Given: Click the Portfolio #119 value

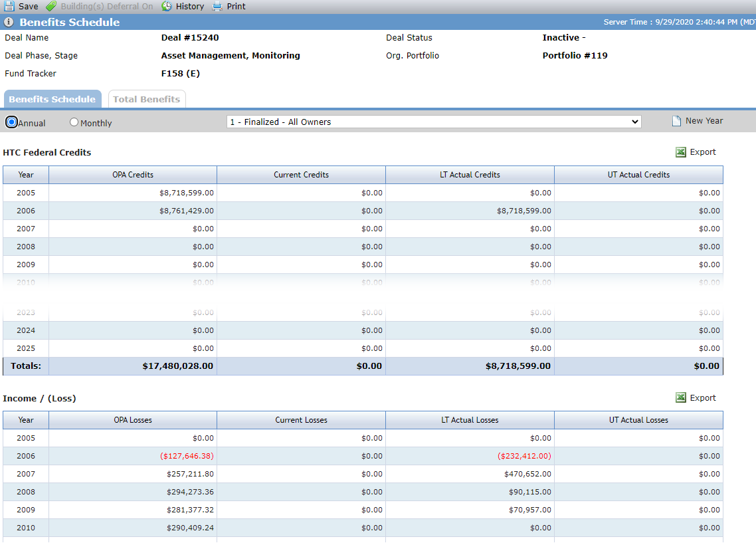Looking at the screenshot, I should [575, 55].
